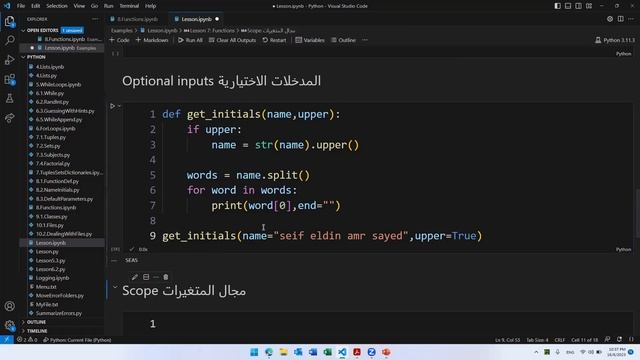Expand the Timeline section
640x360 pixels.
pos(23,331)
